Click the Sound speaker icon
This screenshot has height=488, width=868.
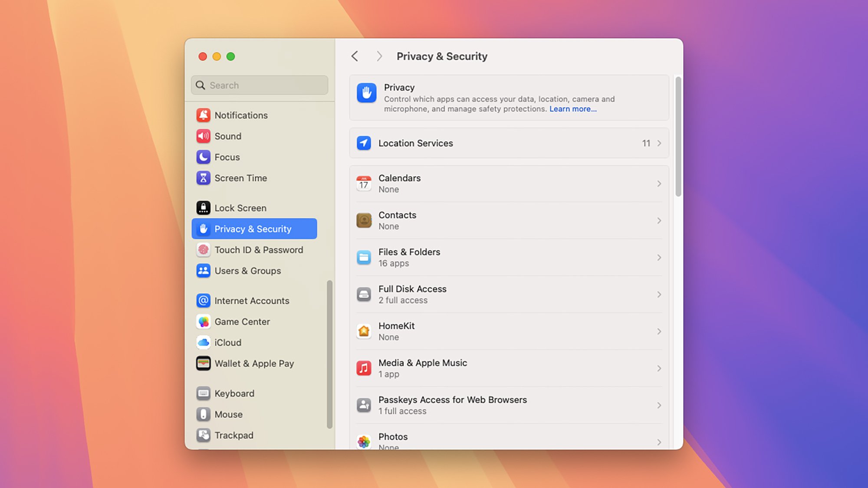click(x=203, y=136)
